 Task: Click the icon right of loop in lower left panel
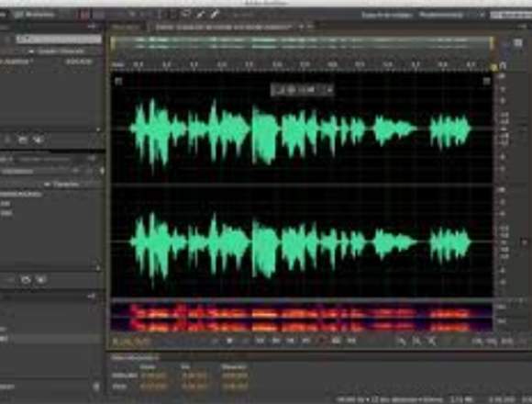[x=41, y=280]
